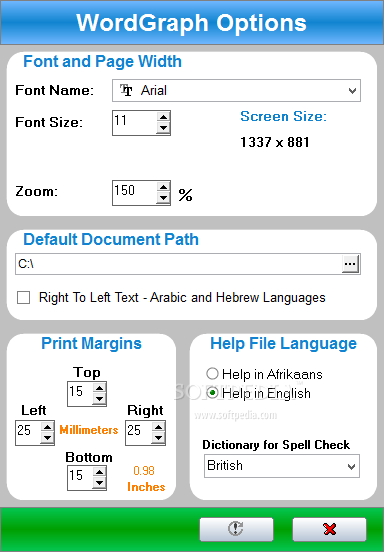This screenshot has width=384, height=552.
Task: Click into the Font Size field
Action: 134,123
